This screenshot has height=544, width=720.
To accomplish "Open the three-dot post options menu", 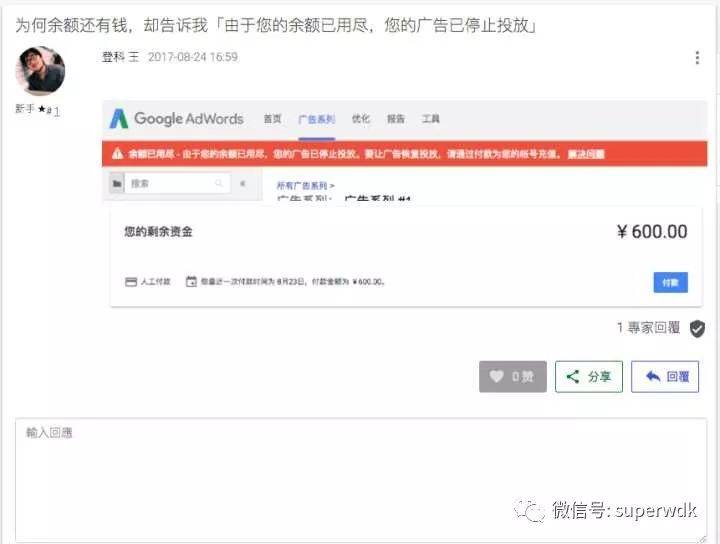I will pyautogui.click(x=697, y=57).
